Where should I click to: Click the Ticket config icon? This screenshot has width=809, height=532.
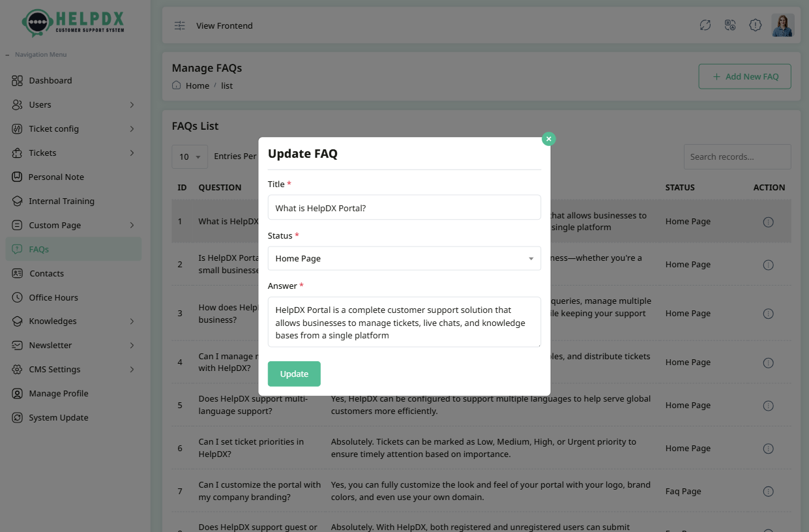click(17, 128)
